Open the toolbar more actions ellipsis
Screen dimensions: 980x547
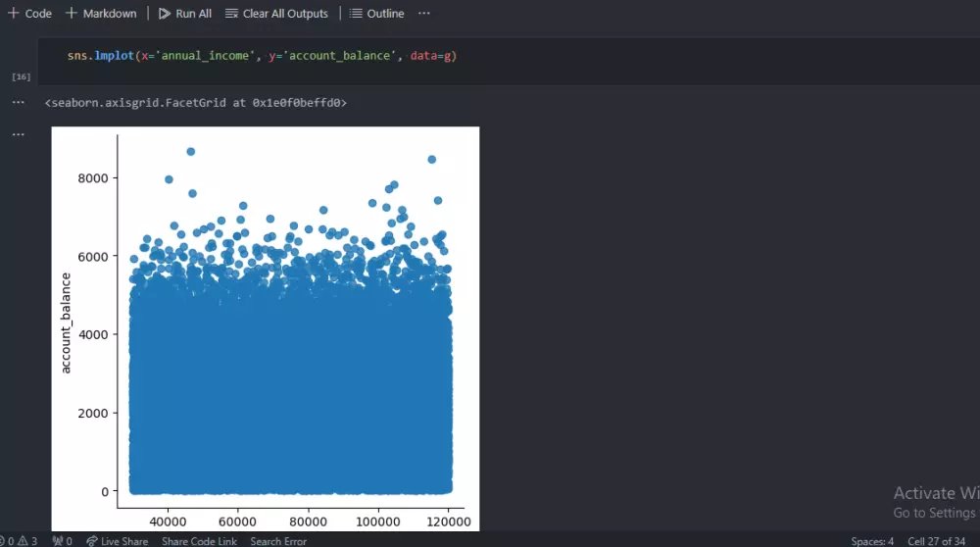(x=423, y=13)
